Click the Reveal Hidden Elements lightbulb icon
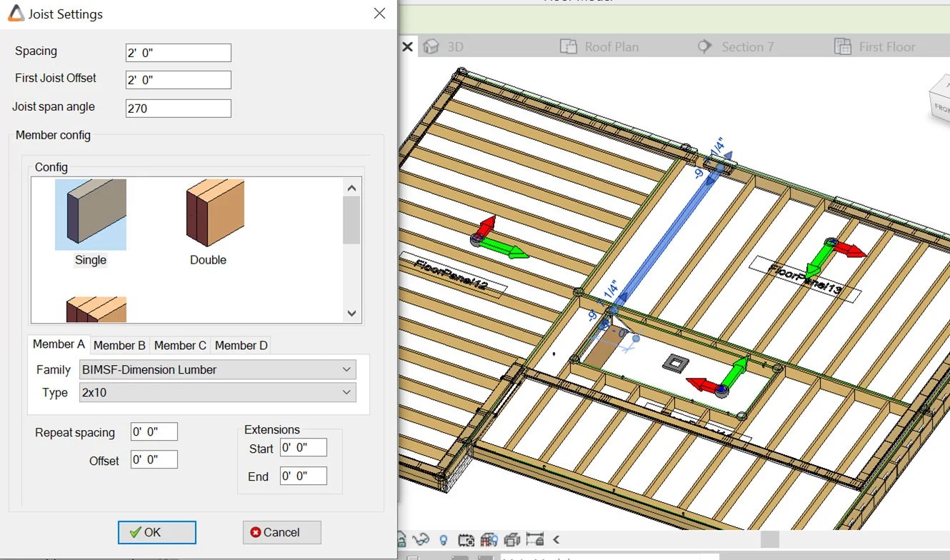 coord(443,539)
